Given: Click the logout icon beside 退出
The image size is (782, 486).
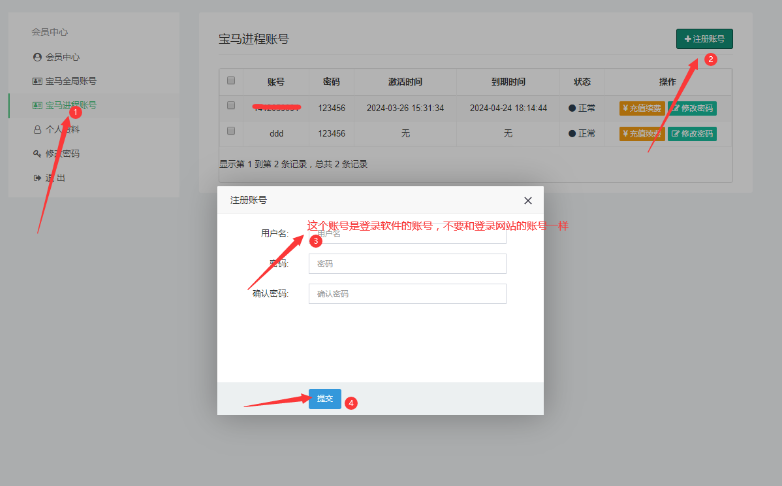Looking at the screenshot, I should tap(37, 178).
